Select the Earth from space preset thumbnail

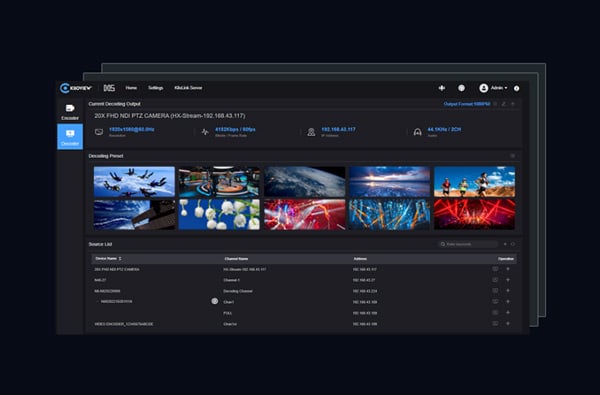305,181
